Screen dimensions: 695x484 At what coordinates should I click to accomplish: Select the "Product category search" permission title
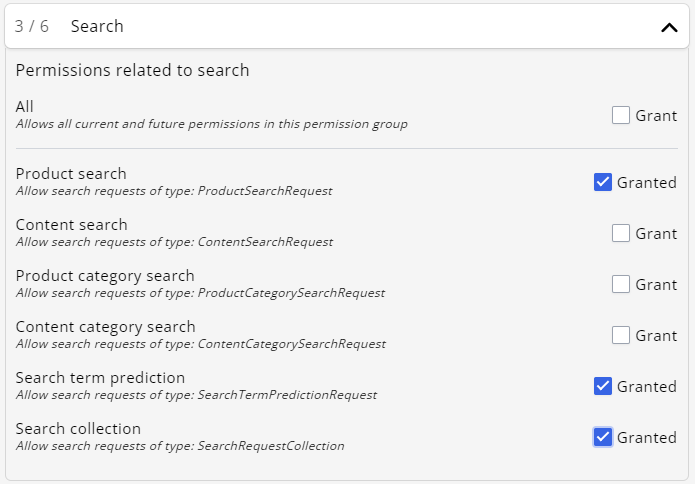105,276
